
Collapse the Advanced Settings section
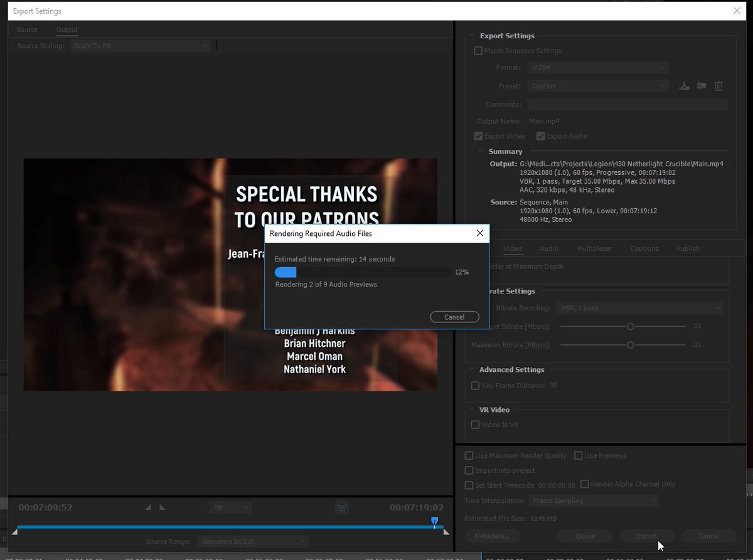tap(472, 370)
